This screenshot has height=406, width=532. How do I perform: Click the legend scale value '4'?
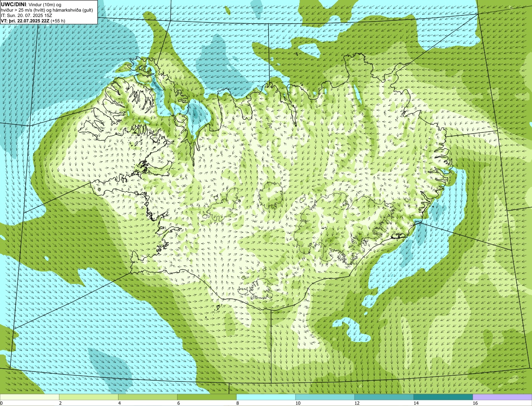pyautogui.click(x=119, y=403)
